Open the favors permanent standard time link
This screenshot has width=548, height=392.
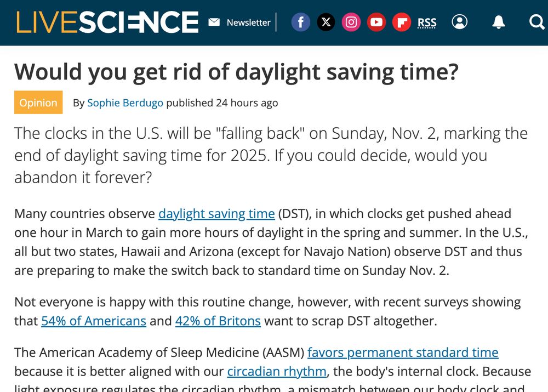tap(403, 353)
